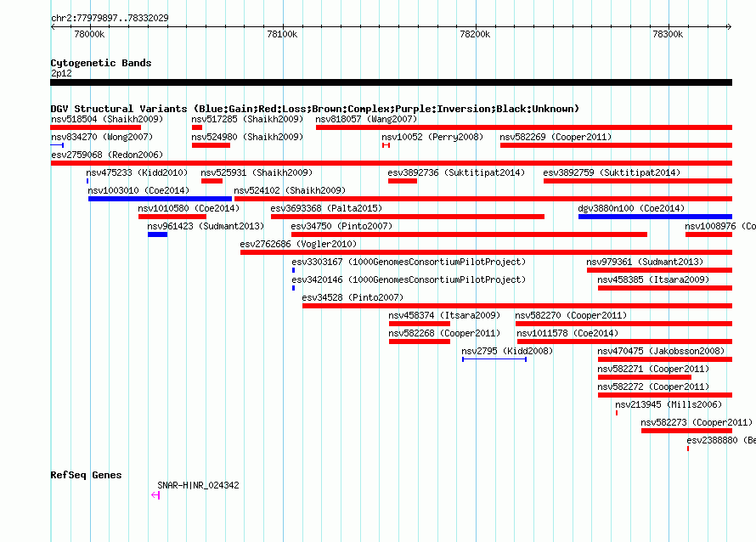Click the esv2388880 variant label

[721, 440]
